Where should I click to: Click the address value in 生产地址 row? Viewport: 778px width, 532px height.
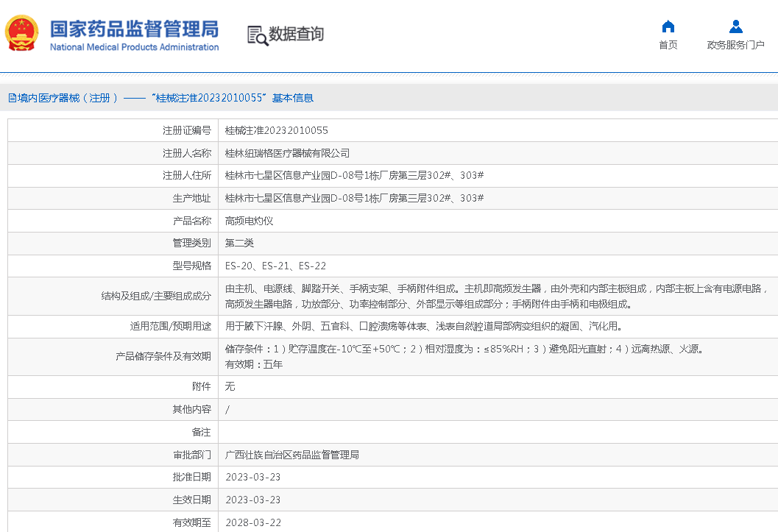(354, 198)
